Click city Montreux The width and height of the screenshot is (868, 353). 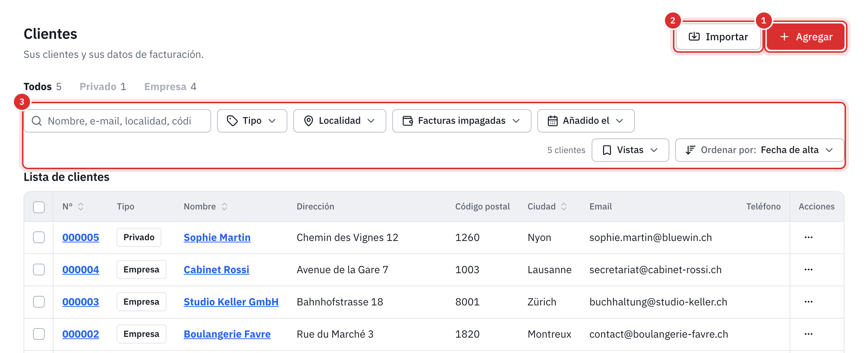point(549,334)
